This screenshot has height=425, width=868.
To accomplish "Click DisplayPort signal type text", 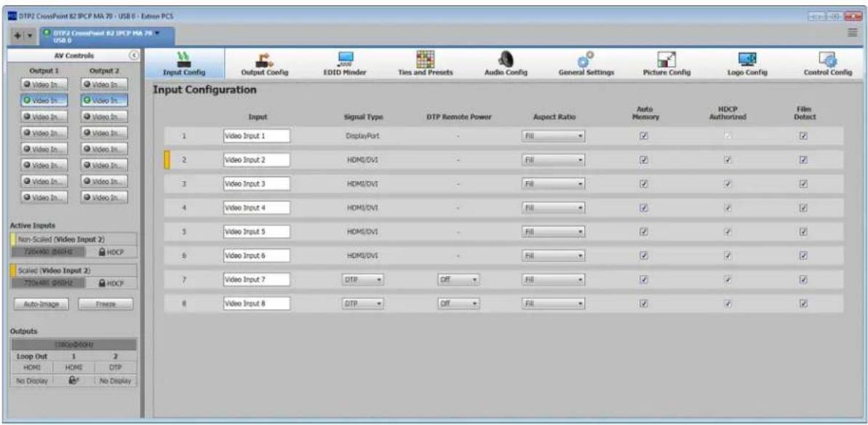I will point(362,136).
